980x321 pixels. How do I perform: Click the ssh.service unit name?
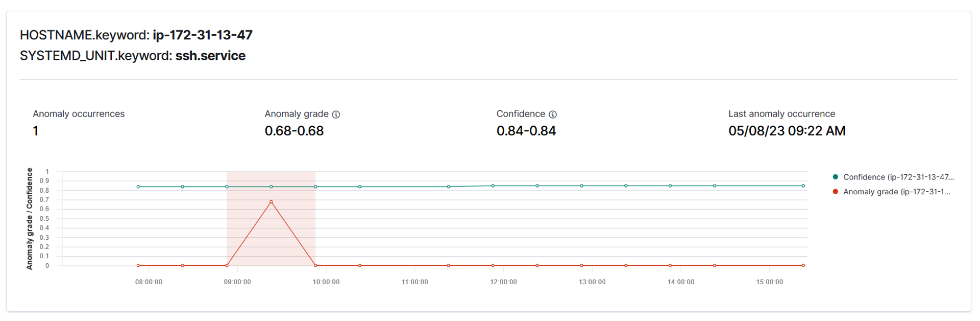(x=210, y=56)
